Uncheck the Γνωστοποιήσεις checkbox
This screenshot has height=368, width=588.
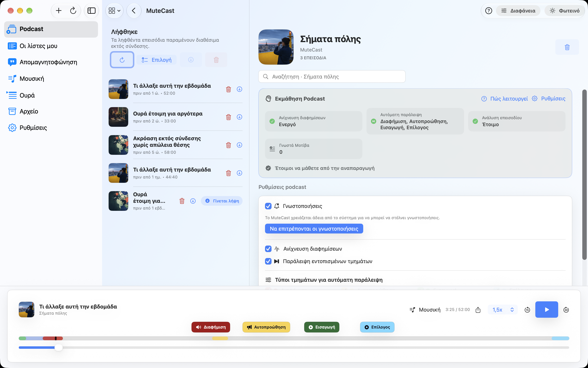tap(268, 206)
